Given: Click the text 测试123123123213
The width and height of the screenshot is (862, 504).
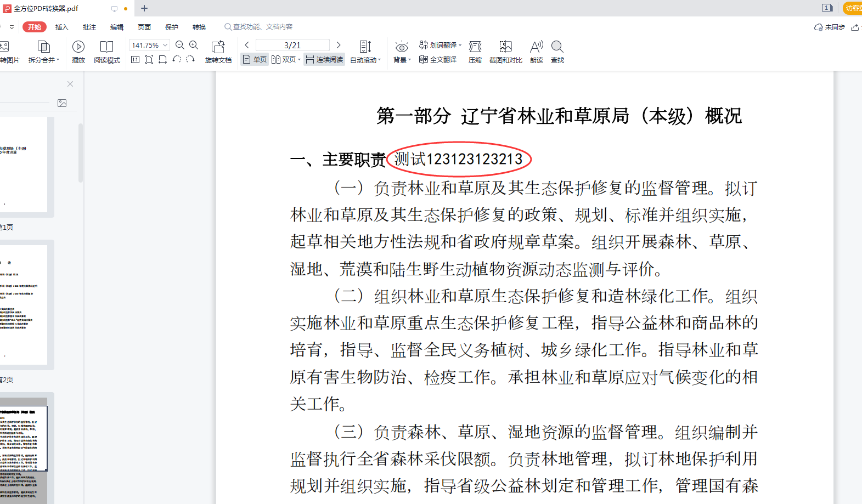Looking at the screenshot, I should click(458, 159).
